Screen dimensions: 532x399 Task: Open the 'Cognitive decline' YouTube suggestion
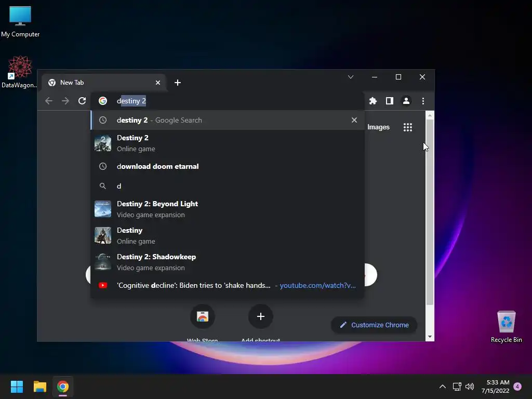click(228, 285)
